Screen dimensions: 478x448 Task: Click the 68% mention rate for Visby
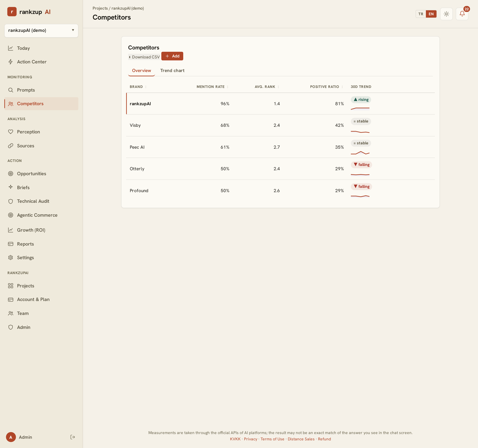coord(225,125)
